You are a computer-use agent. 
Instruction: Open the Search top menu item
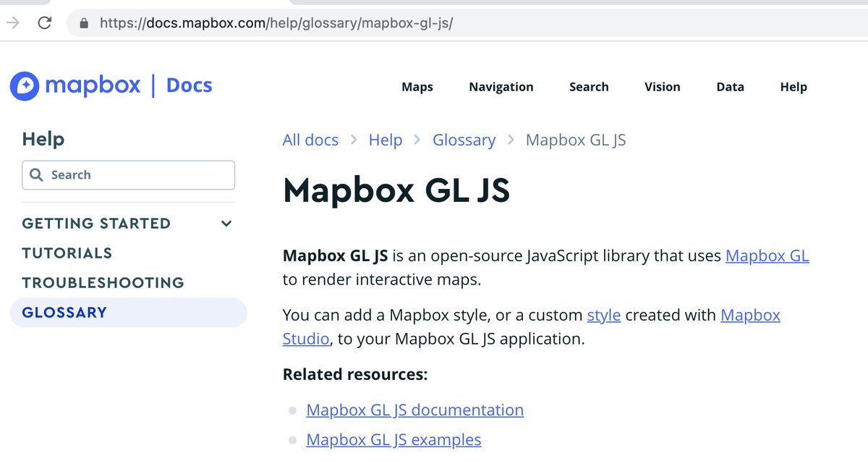coord(589,87)
